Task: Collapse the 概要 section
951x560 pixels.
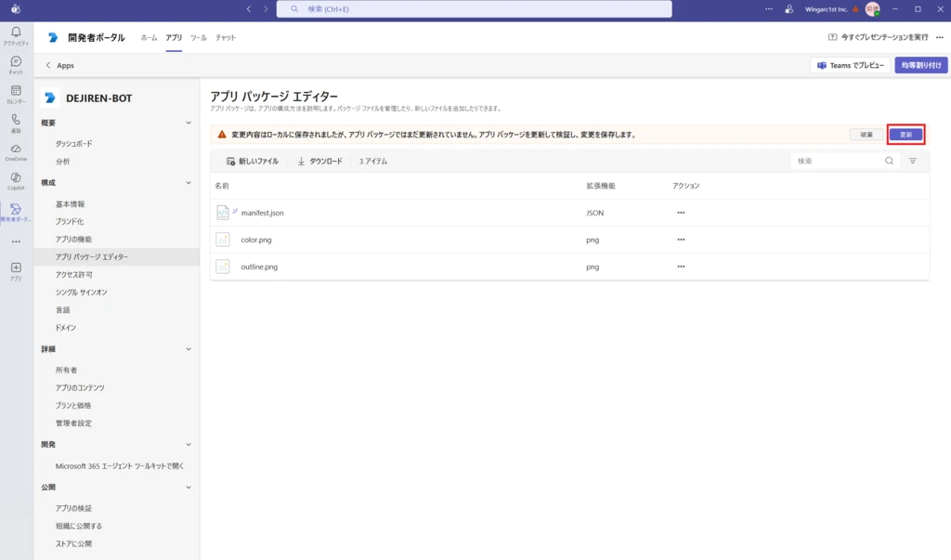Action: (189, 123)
